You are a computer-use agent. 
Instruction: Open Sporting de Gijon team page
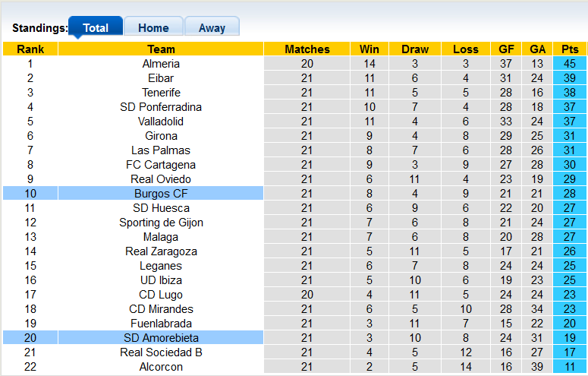[x=161, y=223]
